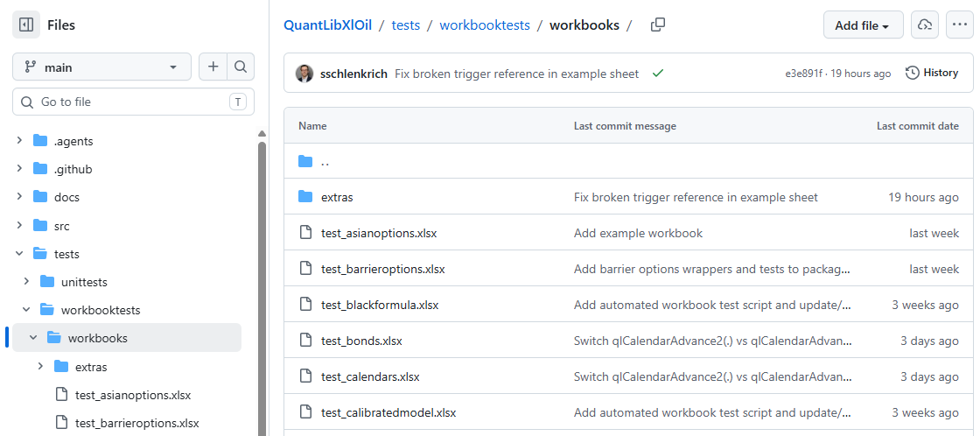This screenshot has height=436, width=980.
Task: Open the three-dot more options menu
Action: click(x=960, y=25)
